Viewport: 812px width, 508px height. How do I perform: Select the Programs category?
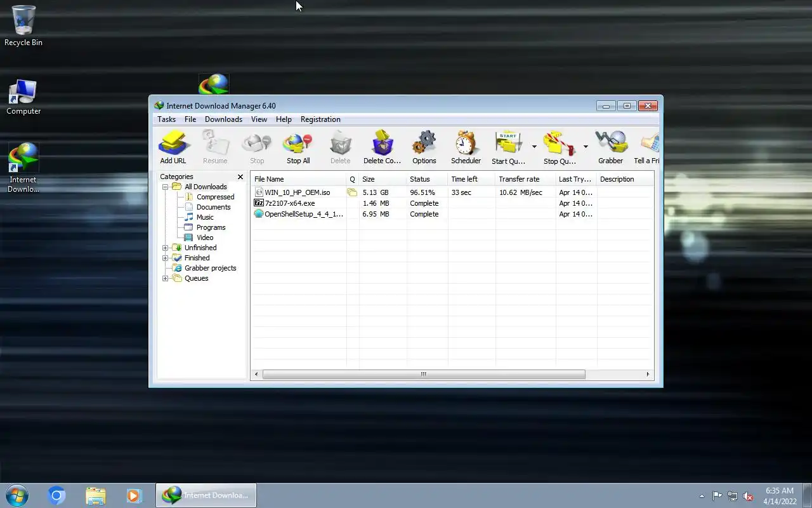click(211, 227)
